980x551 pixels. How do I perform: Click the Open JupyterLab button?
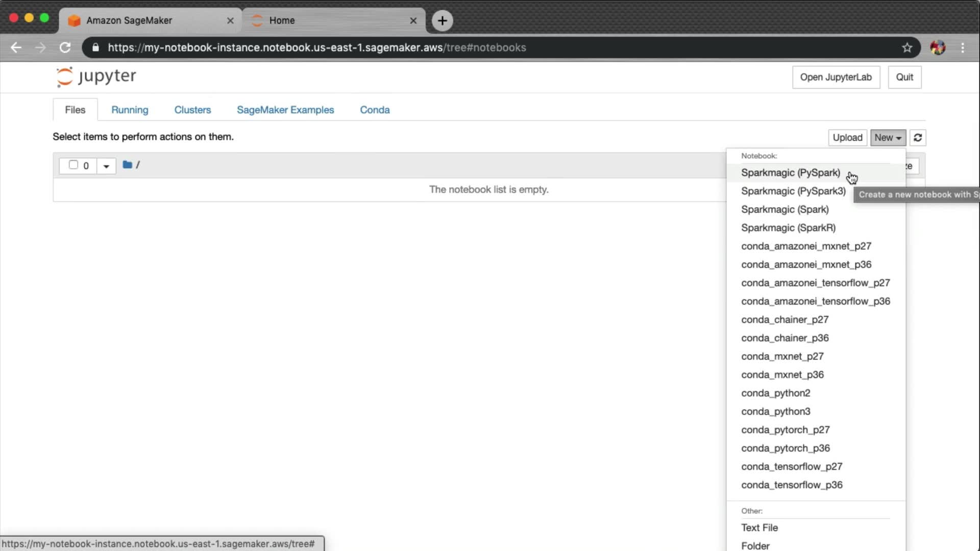(836, 77)
